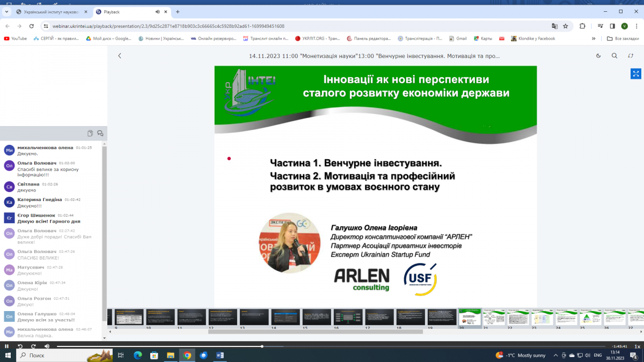
Task: Open the Chrome profile avatar
Action: [x=625, y=26]
